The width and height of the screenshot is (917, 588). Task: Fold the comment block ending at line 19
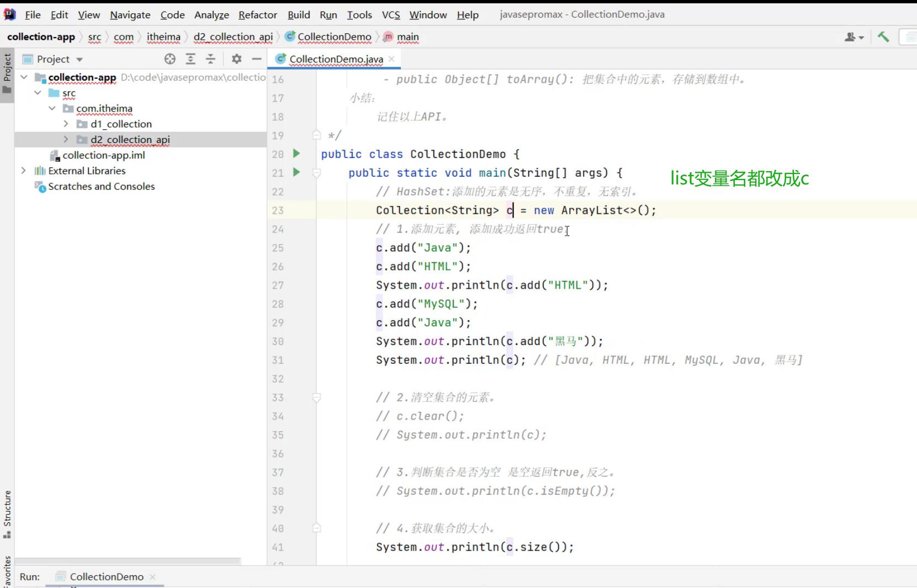[316, 135]
